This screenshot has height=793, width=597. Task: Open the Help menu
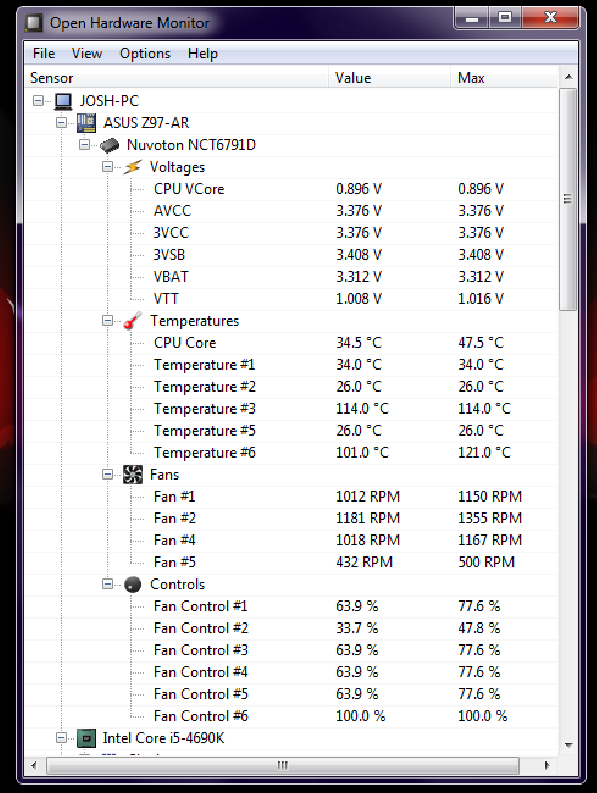point(202,53)
